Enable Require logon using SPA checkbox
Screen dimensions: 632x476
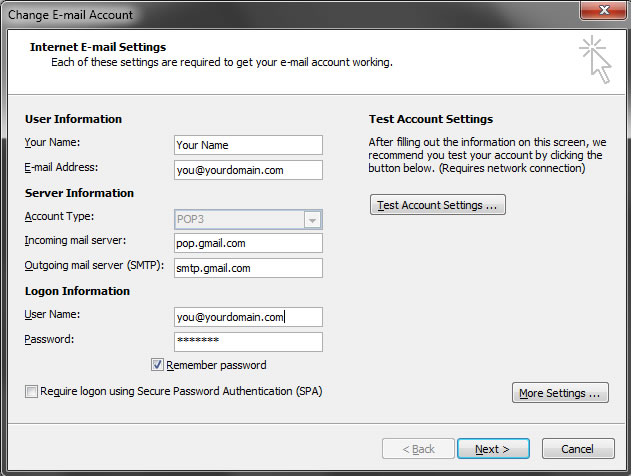pos(31,391)
